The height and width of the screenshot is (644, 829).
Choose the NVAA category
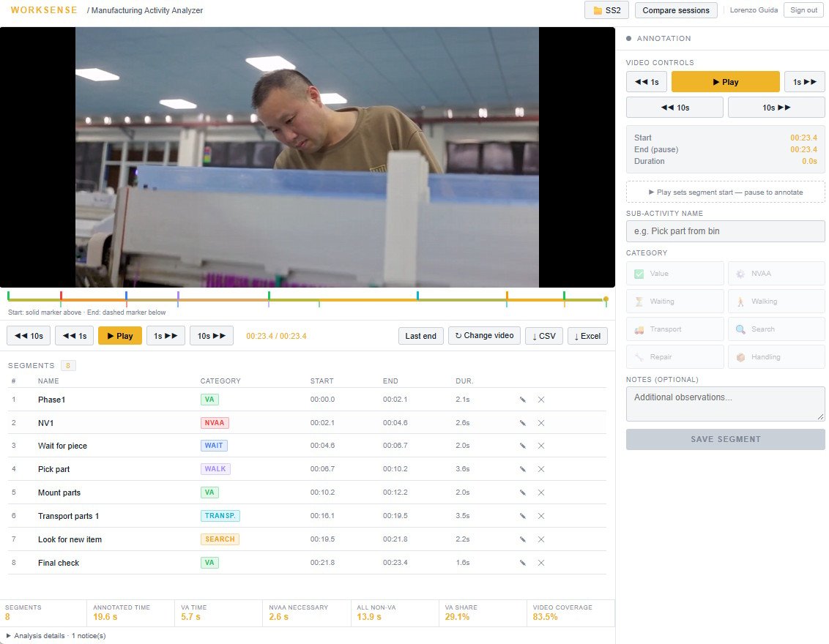tap(776, 274)
